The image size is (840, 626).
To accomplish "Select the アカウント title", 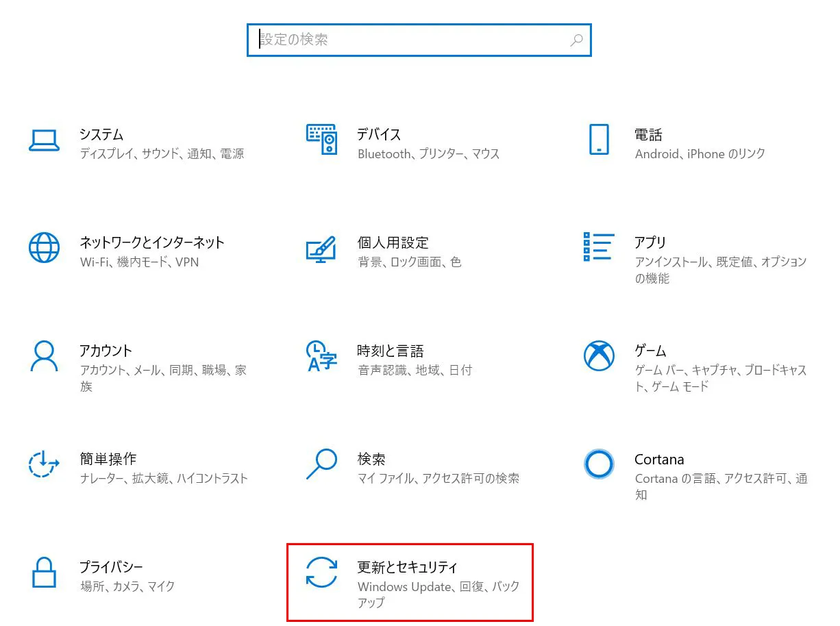I will tap(106, 351).
